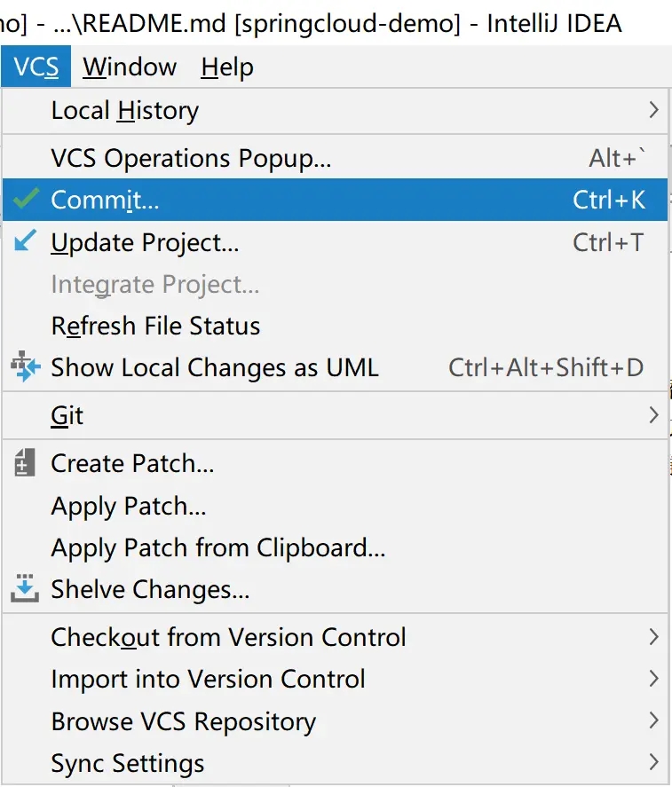Screen dimensions: 672x787
Task: Click the Create Patch icon
Action: coord(25,463)
